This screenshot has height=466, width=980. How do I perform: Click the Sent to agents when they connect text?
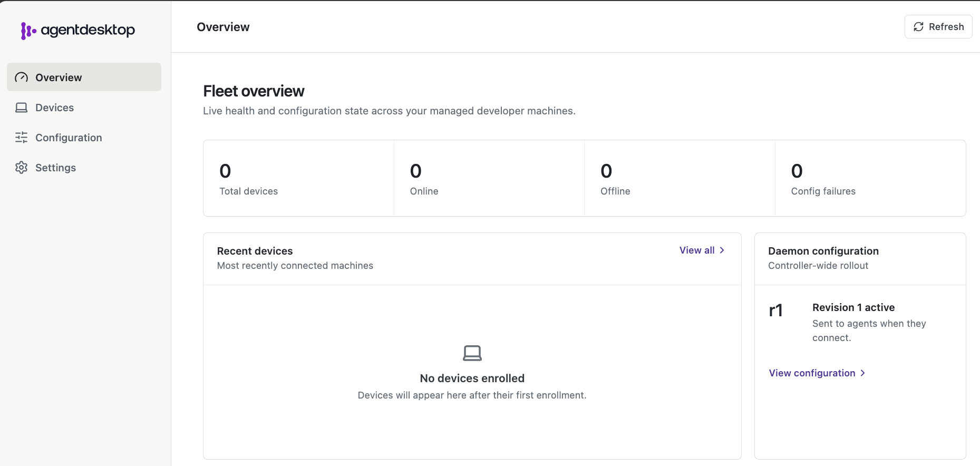click(869, 331)
